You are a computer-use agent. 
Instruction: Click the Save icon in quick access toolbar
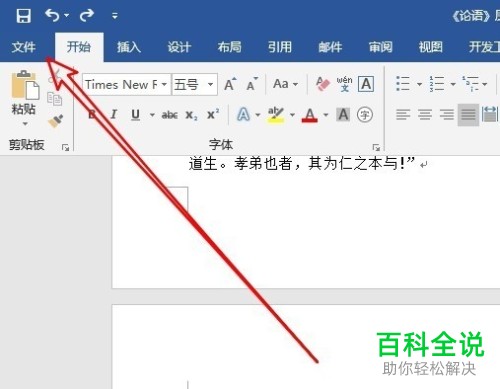pos(24,16)
